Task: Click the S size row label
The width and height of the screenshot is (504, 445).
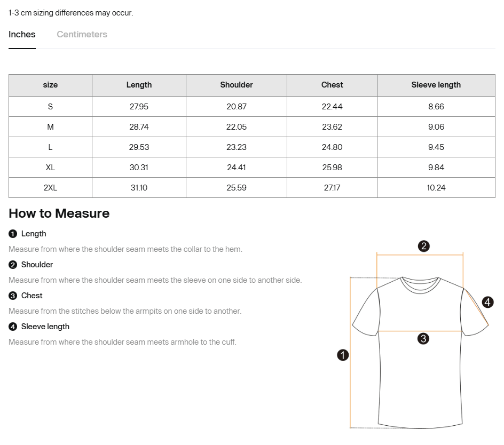Action: [50, 107]
